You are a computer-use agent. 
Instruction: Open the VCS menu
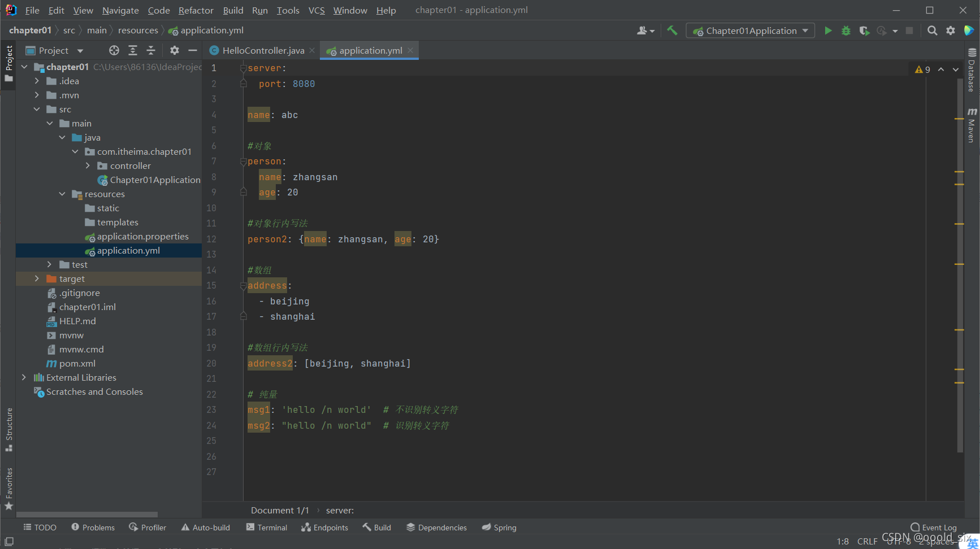(x=316, y=10)
